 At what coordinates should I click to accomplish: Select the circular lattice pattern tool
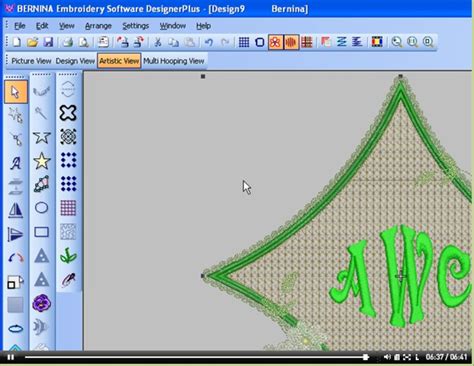pos(68,137)
